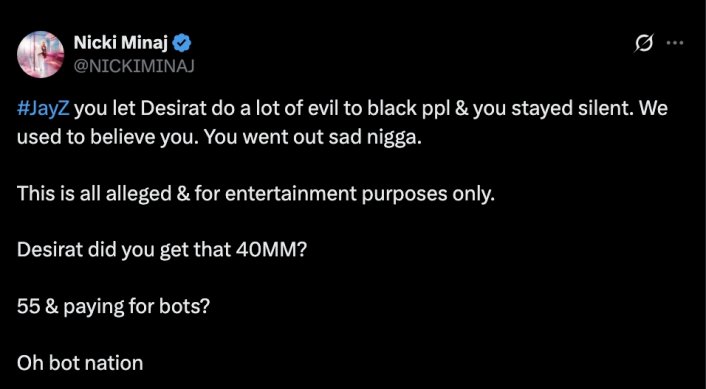Open the @NICKIMINAJ handle link

[133, 67]
